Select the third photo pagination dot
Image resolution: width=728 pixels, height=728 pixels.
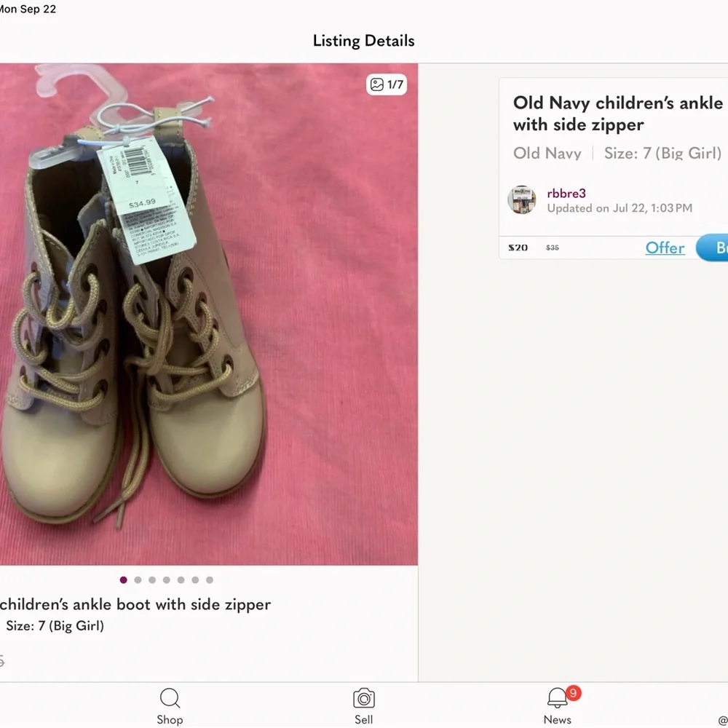152,580
